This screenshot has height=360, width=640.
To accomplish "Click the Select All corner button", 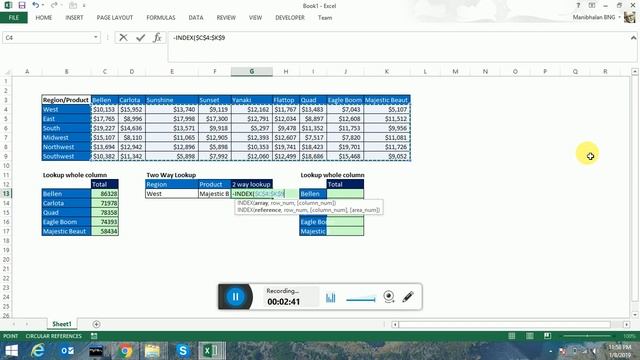I will point(7,72).
